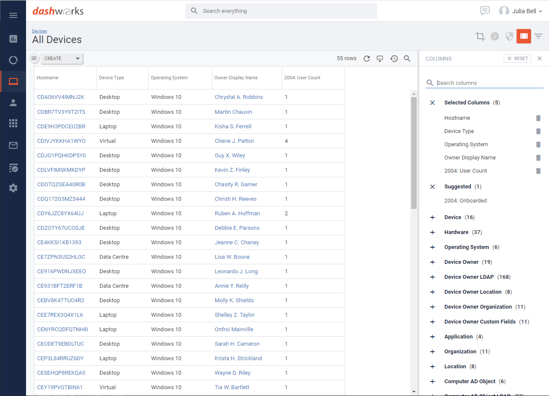Image resolution: width=549 pixels, height=396 pixels.
Task: Open the Applications grid sidebar icon
Action: [x=13, y=123]
